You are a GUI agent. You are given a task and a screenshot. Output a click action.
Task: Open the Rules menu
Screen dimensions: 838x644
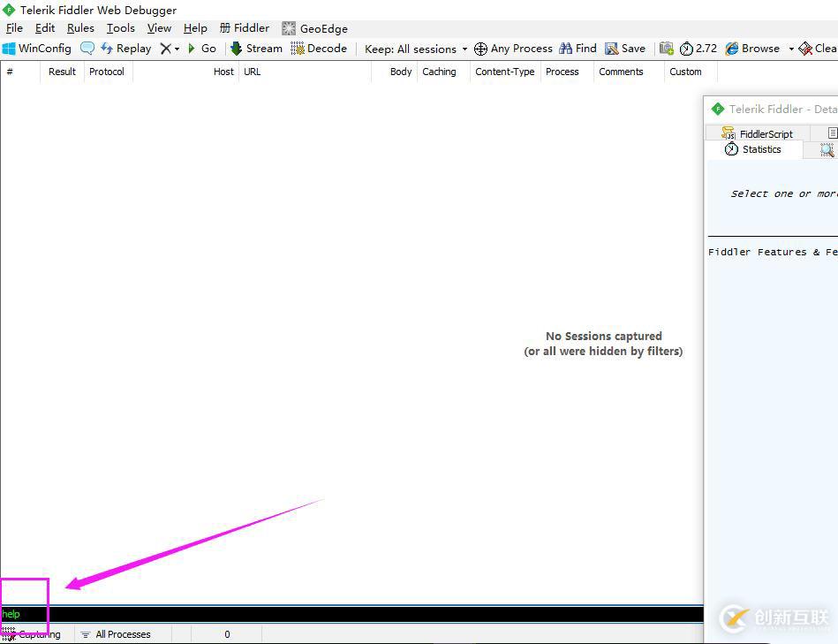(80, 28)
